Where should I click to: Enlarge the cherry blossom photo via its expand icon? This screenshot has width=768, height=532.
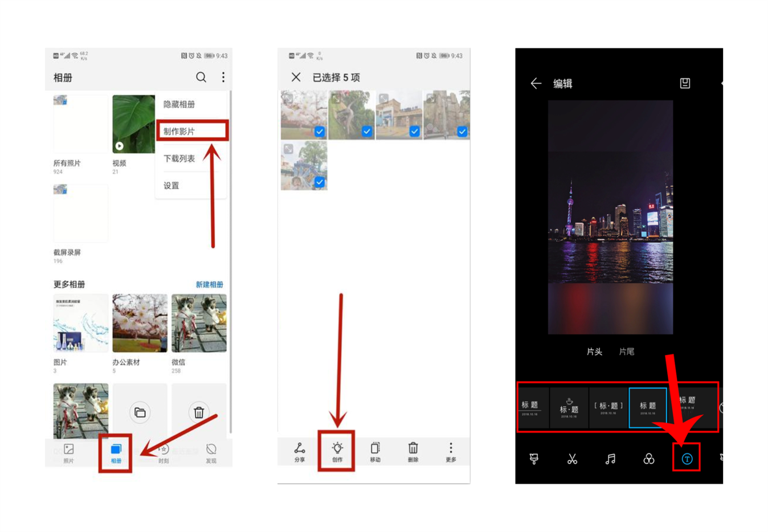(x=288, y=99)
